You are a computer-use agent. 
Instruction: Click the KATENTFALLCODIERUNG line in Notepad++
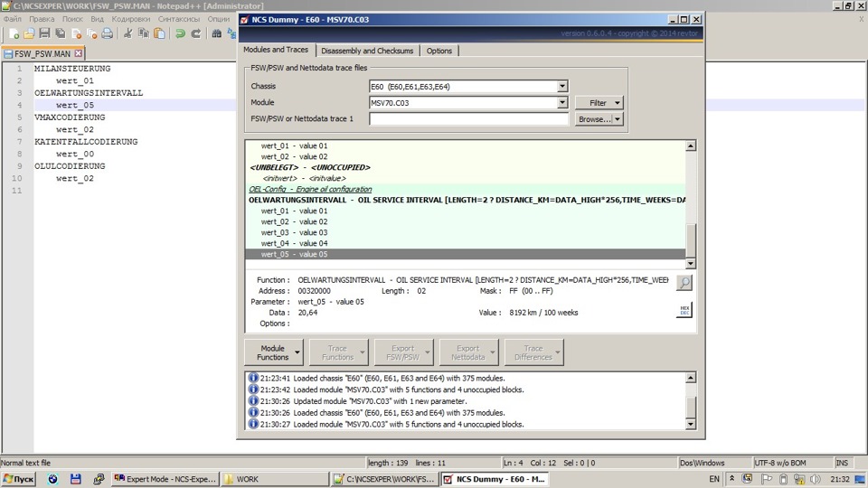click(x=86, y=142)
